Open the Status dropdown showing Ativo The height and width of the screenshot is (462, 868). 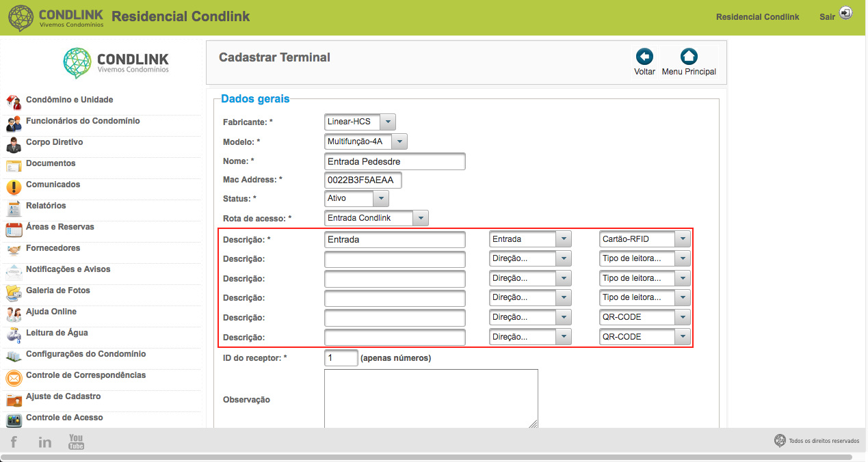pos(356,198)
